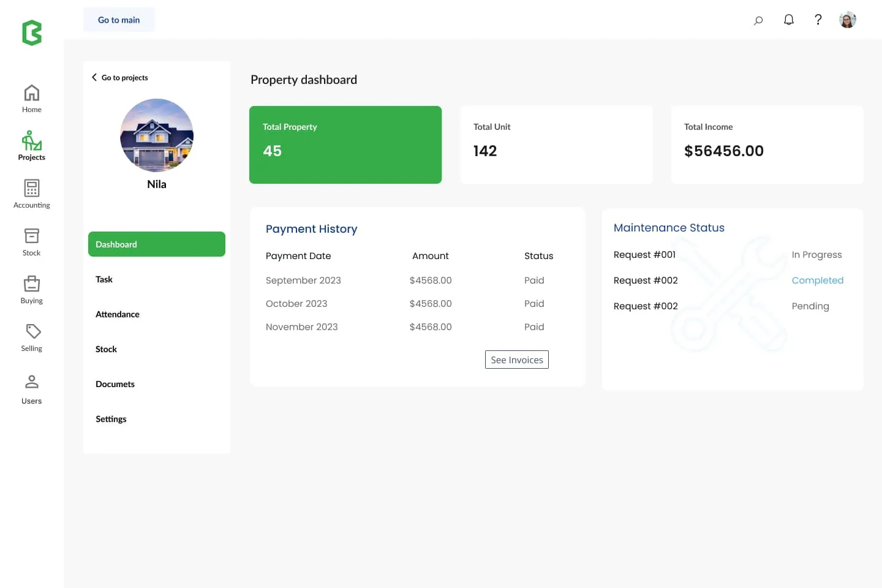This screenshot has width=882, height=588.
Task: Click the Stock archive box icon
Action: pyautogui.click(x=32, y=236)
